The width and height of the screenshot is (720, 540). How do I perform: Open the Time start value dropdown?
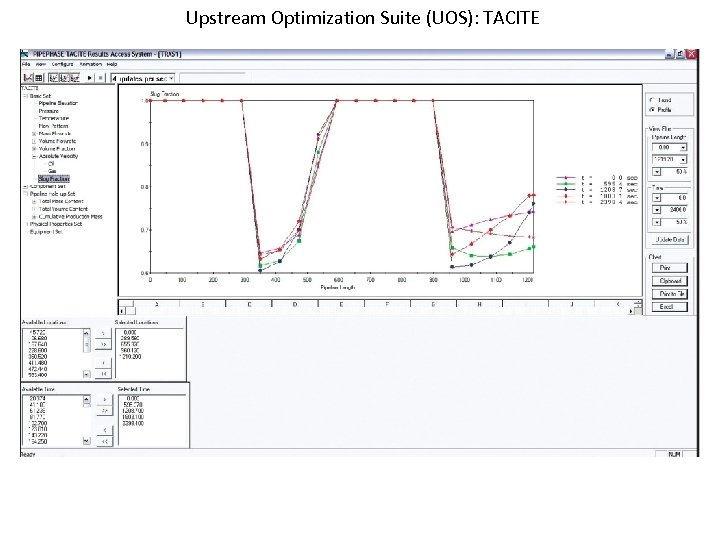[657, 198]
